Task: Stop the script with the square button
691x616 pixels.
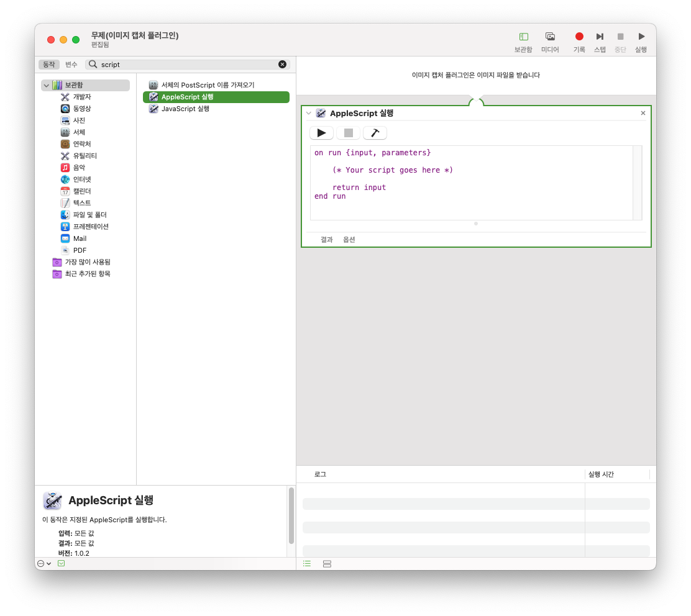Action: point(348,133)
